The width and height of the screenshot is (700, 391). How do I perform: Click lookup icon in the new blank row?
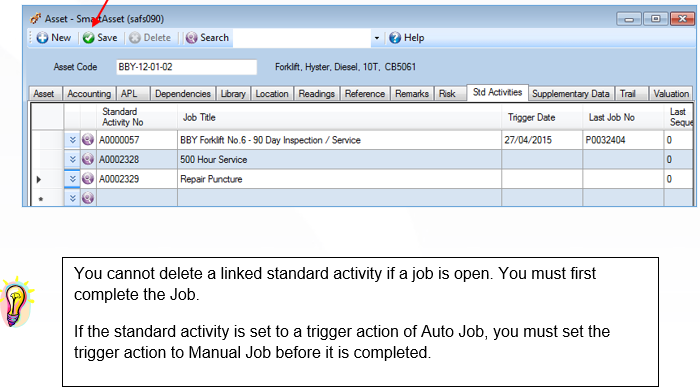click(x=88, y=198)
